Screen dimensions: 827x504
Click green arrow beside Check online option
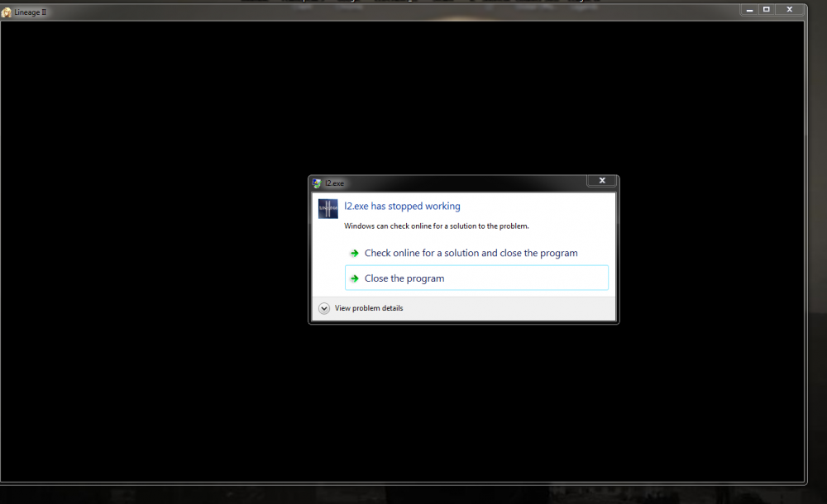(x=354, y=254)
